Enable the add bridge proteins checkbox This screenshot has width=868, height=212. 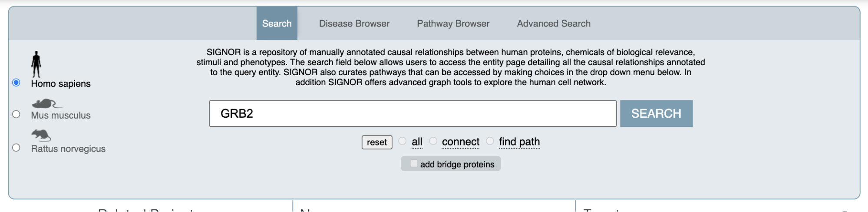414,164
